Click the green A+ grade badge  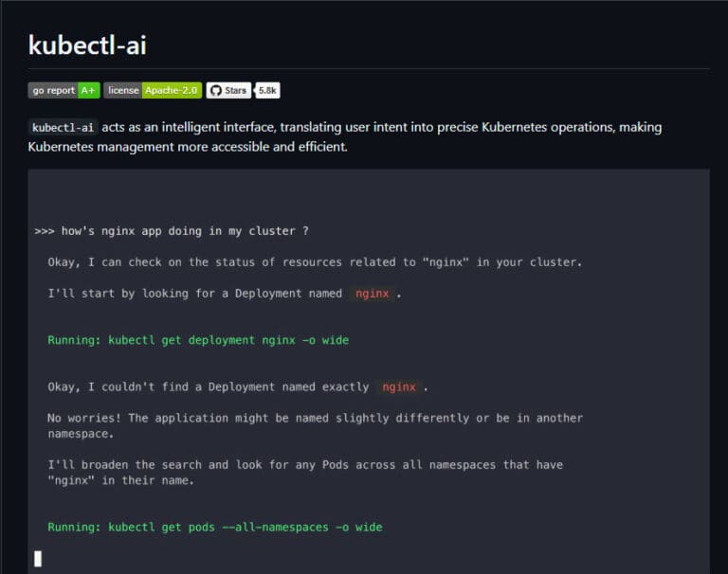(88, 91)
